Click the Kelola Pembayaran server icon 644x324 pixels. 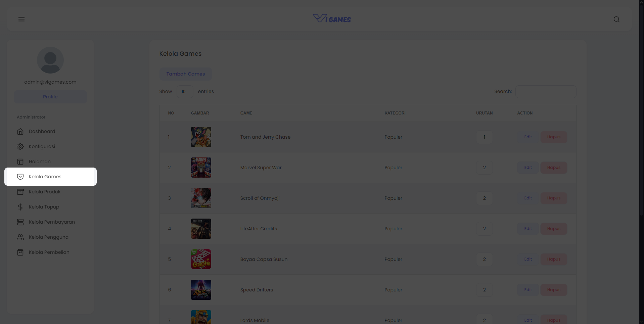point(20,222)
